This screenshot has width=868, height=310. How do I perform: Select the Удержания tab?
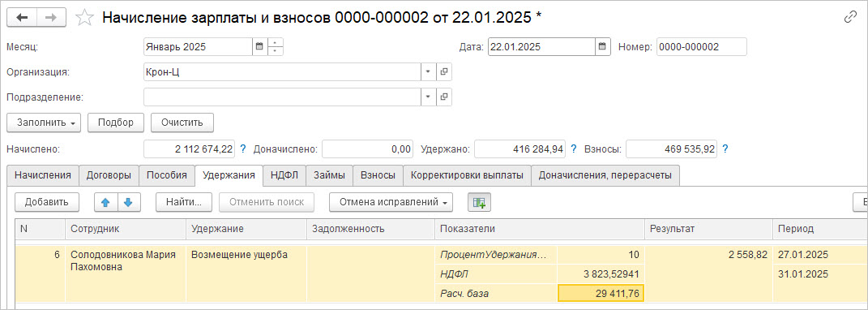[x=229, y=175]
